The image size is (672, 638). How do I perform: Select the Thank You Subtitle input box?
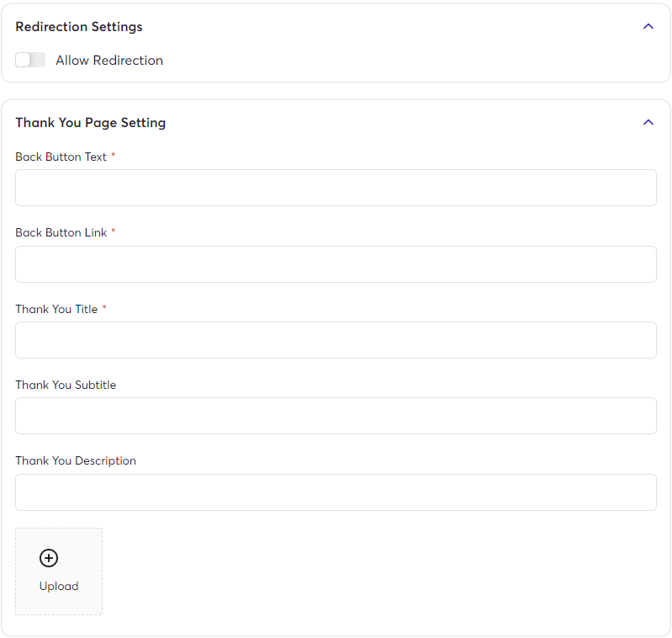coord(336,416)
